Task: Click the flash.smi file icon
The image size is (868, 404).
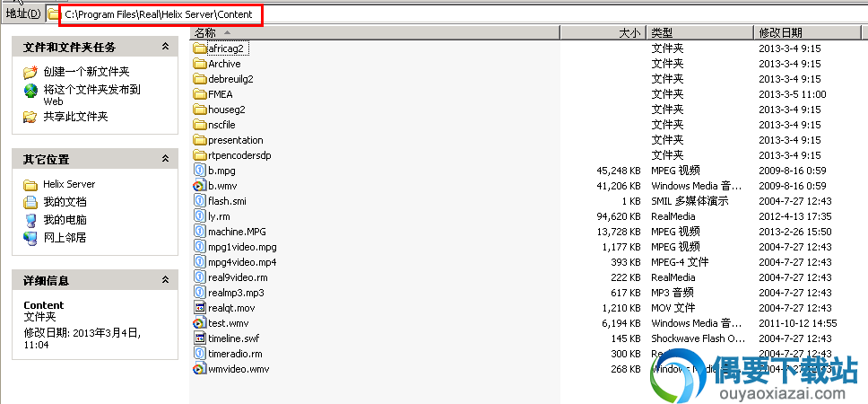Action: click(199, 200)
